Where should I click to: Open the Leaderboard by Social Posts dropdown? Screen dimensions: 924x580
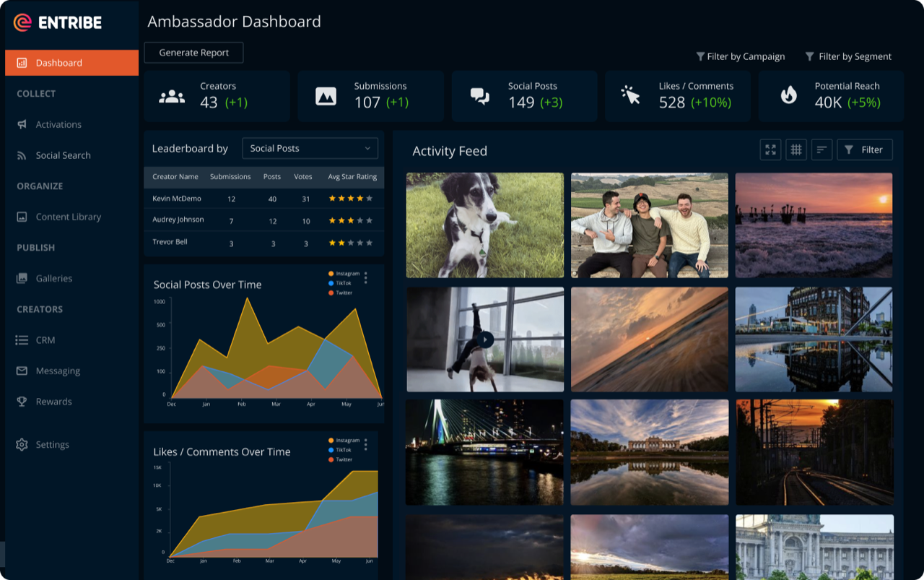coord(310,148)
